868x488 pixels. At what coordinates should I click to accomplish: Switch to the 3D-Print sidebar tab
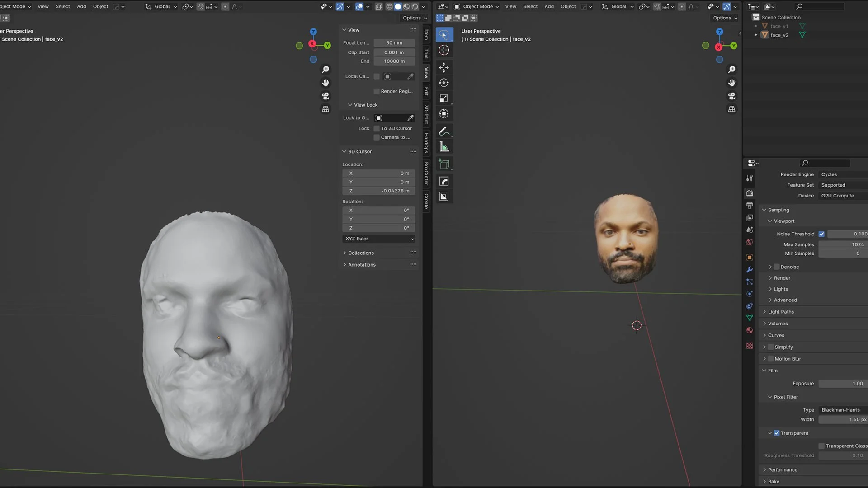426,114
